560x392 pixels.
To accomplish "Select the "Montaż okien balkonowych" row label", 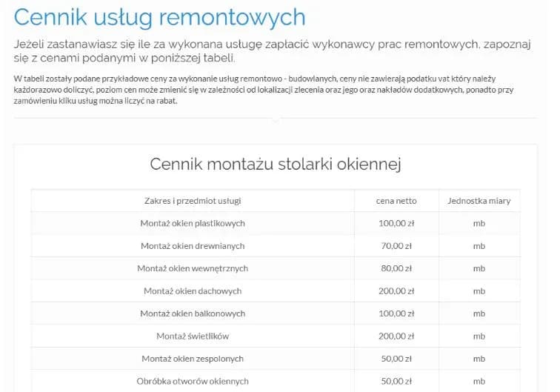I will click(193, 313).
